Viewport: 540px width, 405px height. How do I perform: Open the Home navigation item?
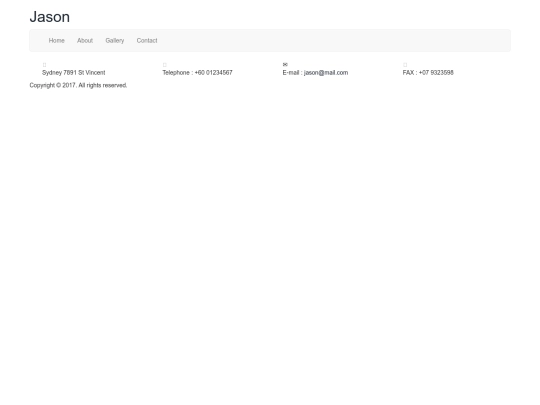56,41
